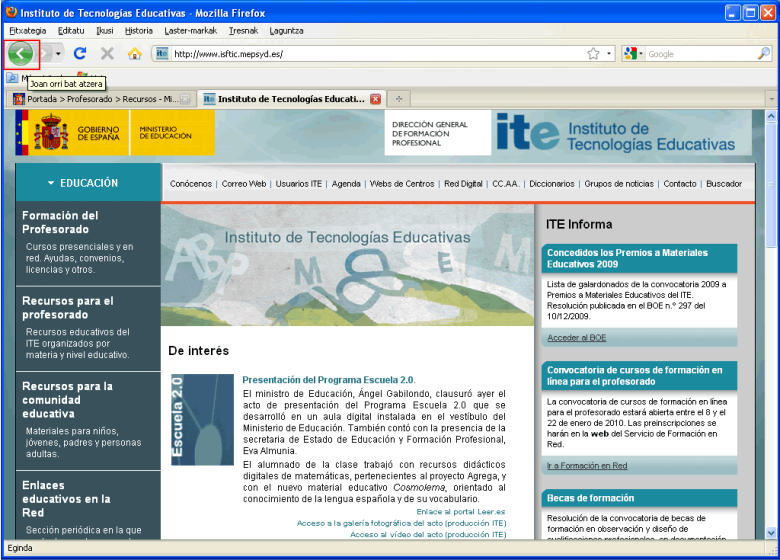Open the Red Digital link
This screenshot has height=560, width=780.
click(463, 184)
